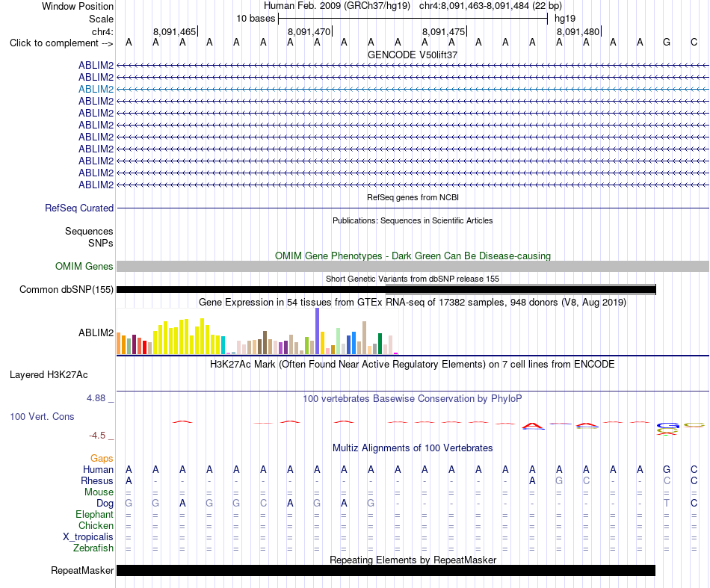Click the 100 Vert. Cons track label
This screenshot has width=710, height=588.
pos(42,416)
